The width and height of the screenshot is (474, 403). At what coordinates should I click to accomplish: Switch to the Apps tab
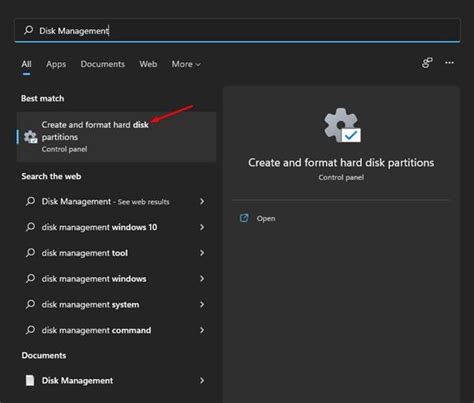click(x=56, y=64)
